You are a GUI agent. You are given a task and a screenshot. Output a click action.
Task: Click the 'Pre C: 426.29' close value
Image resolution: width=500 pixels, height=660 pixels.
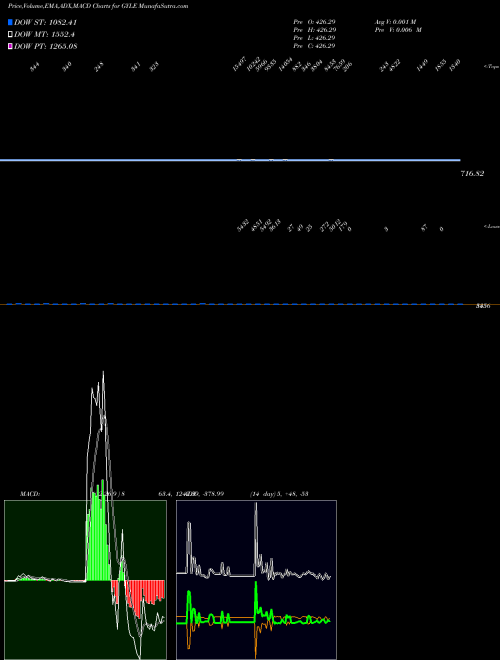[x=314, y=46]
